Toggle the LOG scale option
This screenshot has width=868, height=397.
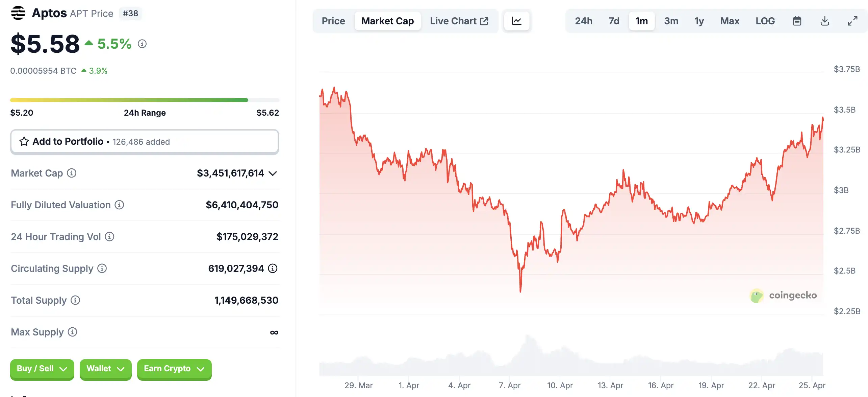(765, 21)
